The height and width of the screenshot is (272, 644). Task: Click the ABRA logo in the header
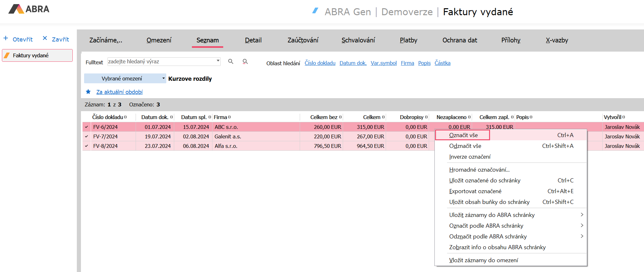pyautogui.click(x=29, y=9)
